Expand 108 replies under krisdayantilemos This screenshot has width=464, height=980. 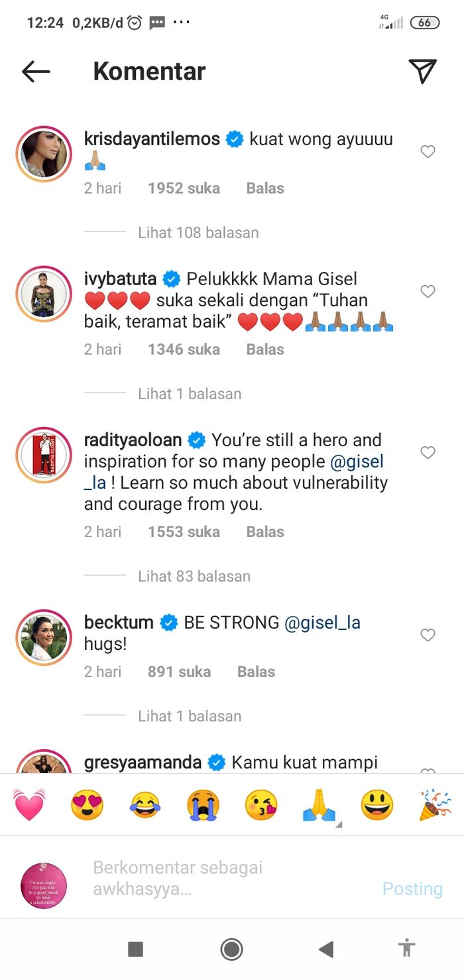click(198, 233)
